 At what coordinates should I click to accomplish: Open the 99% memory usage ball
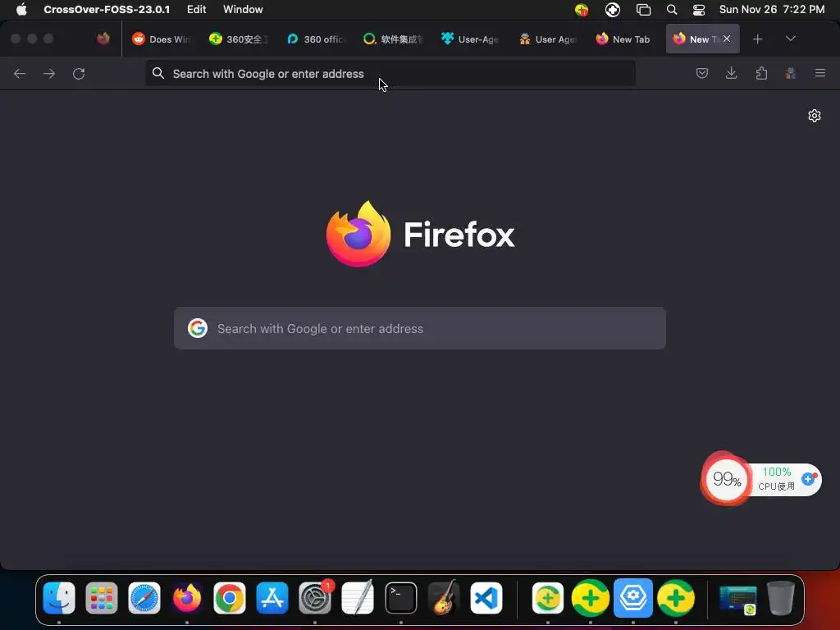(x=727, y=479)
